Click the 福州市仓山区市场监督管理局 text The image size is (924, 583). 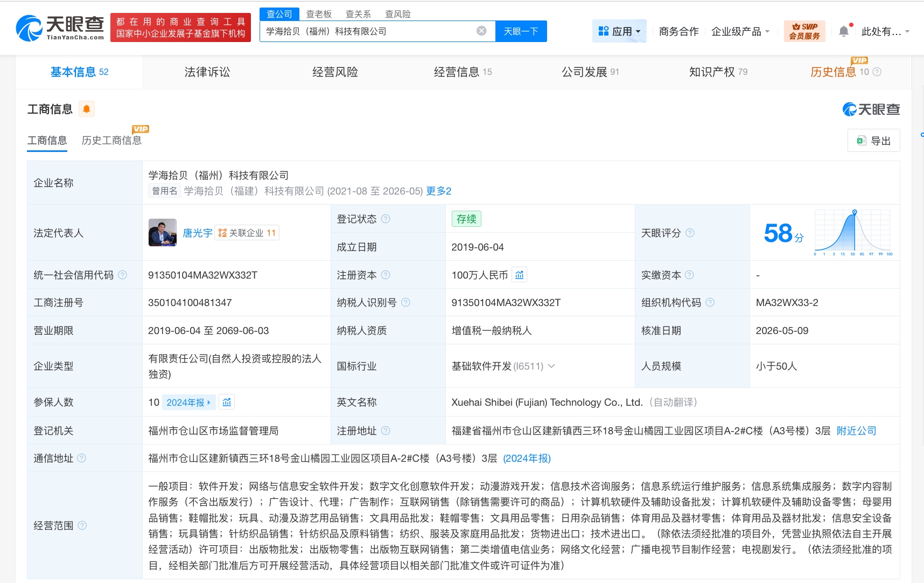pyautogui.click(x=213, y=431)
